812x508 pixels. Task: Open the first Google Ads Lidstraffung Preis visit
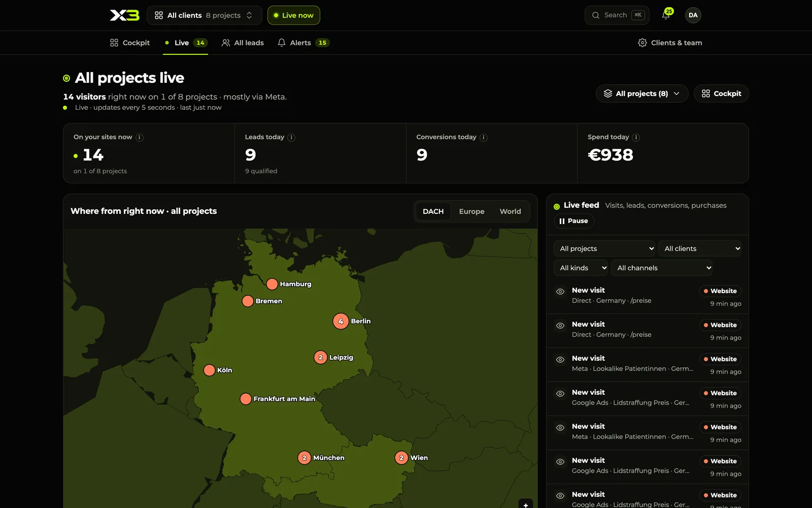coord(648,399)
